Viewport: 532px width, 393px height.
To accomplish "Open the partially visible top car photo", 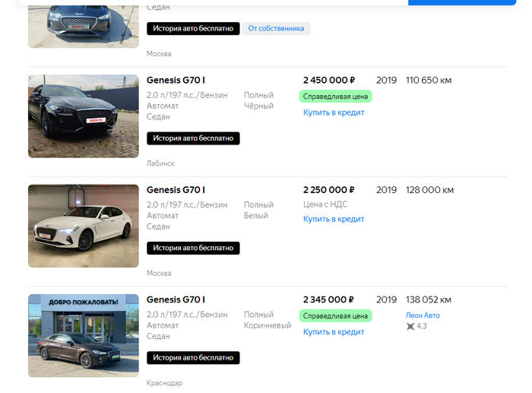I will 84,24.
